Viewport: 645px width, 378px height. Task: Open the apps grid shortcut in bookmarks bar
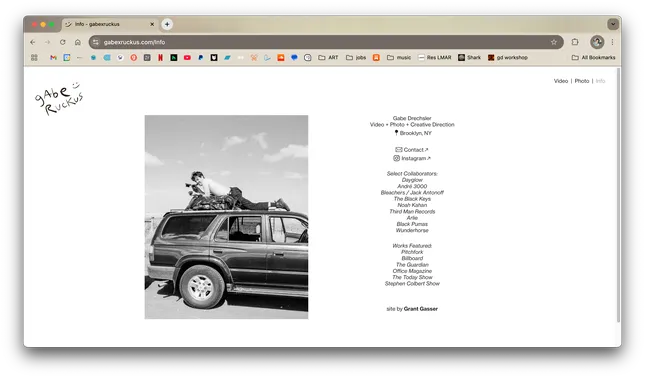[x=34, y=58]
